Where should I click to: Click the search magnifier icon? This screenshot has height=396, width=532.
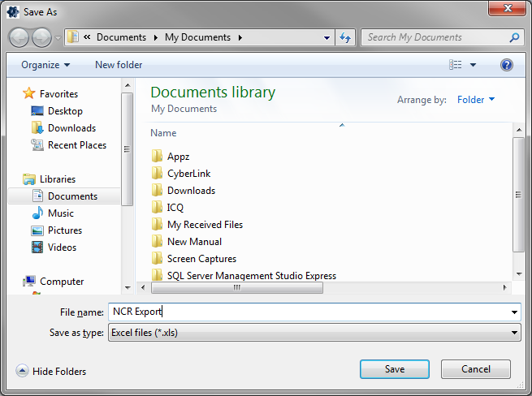pos(514,37)
